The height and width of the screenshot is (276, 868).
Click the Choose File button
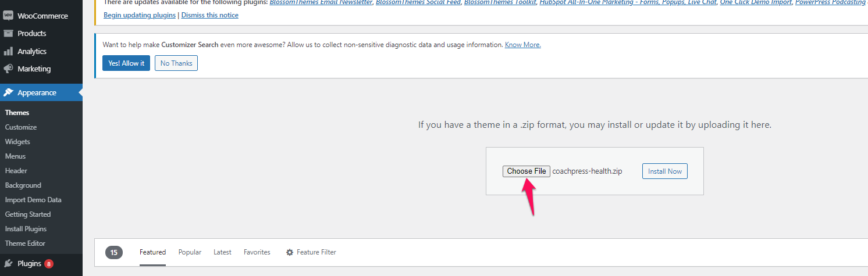tap(527, 171)
